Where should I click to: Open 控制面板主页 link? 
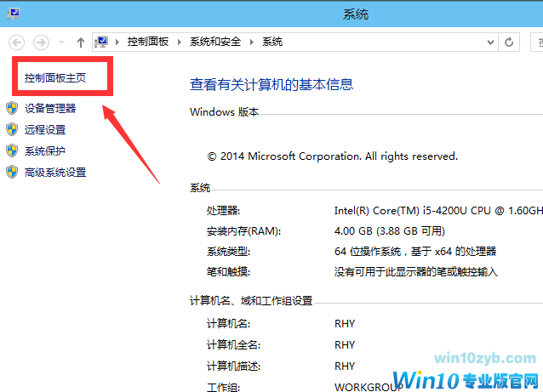tap(55, 78)
